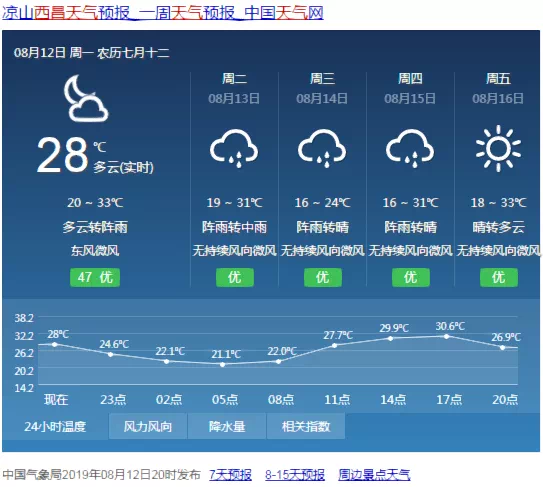The image size is (543, 487).
Task: Select the 24小时温度 tab
Action: [x=55, y=426]
